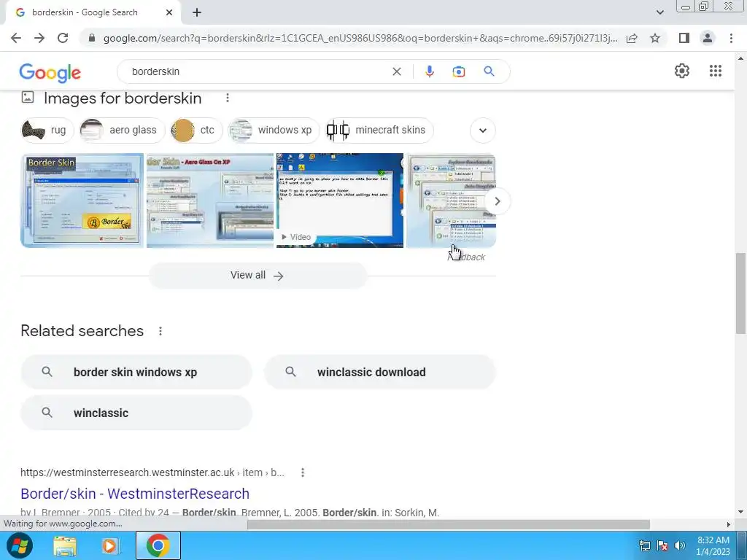747x560 pixels.
Task: Filter images by aero glass chip
Action: (x=122, y=130)
